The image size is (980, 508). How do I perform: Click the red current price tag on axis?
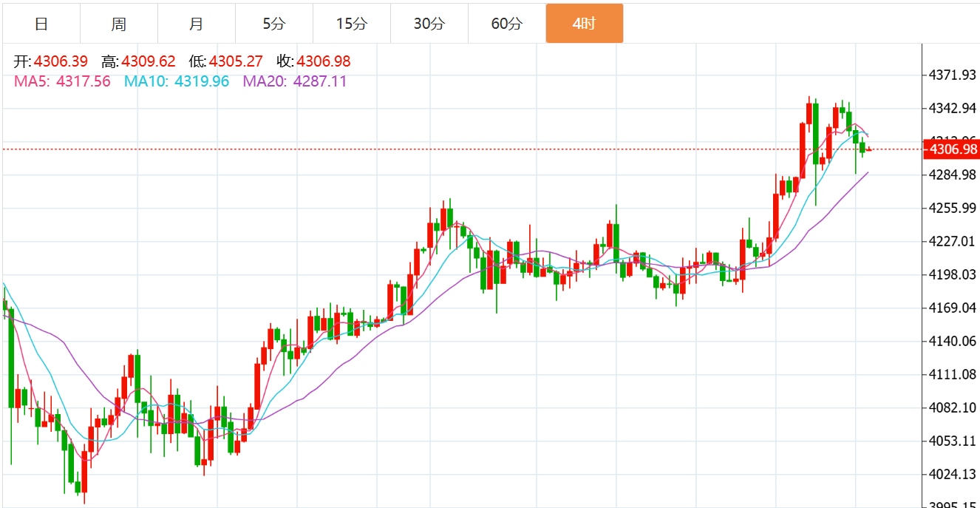pyautogui.click(x=951, y=150)
